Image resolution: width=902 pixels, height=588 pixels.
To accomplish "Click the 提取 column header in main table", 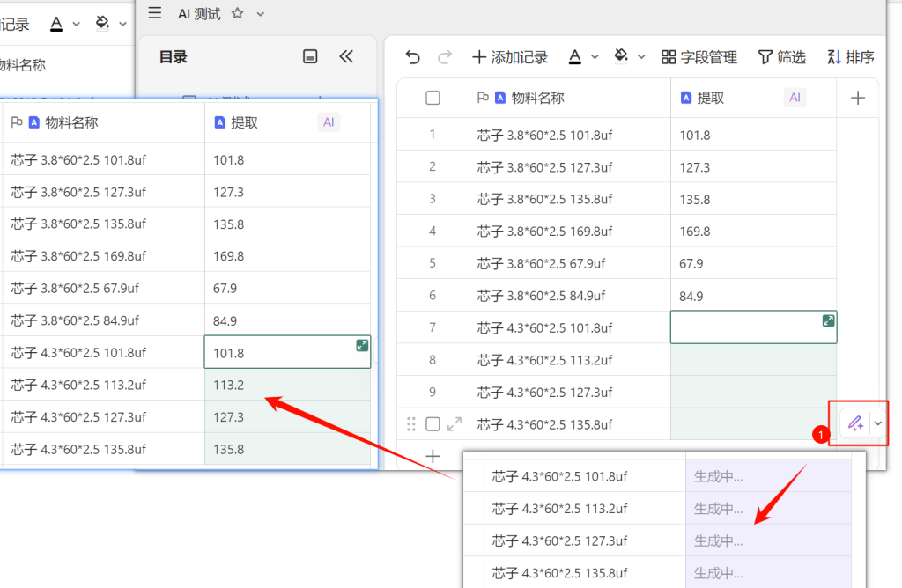I will (x=754, y=98).
